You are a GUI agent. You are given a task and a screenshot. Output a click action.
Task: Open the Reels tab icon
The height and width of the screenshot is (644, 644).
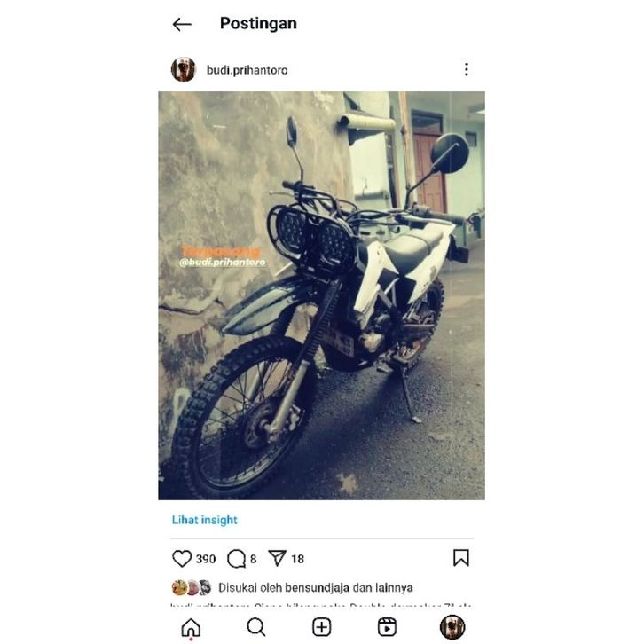[x=387, y=627]
